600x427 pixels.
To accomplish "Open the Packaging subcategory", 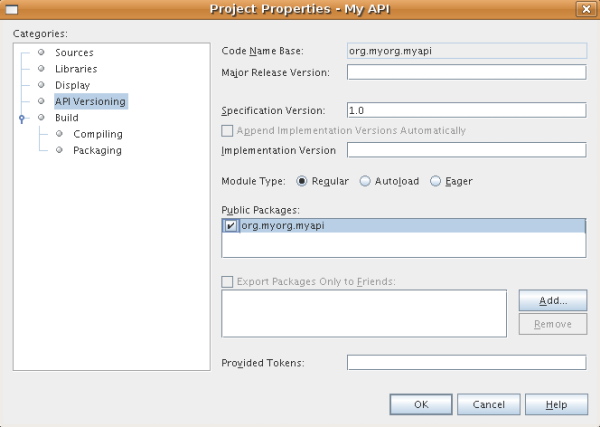I will click(97, 150).
